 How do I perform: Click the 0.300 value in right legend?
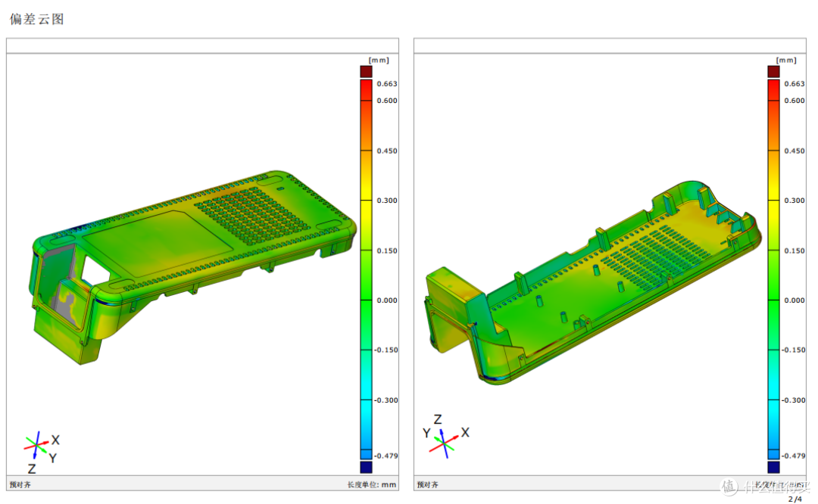pyautogui.click(x=794, y=200)
